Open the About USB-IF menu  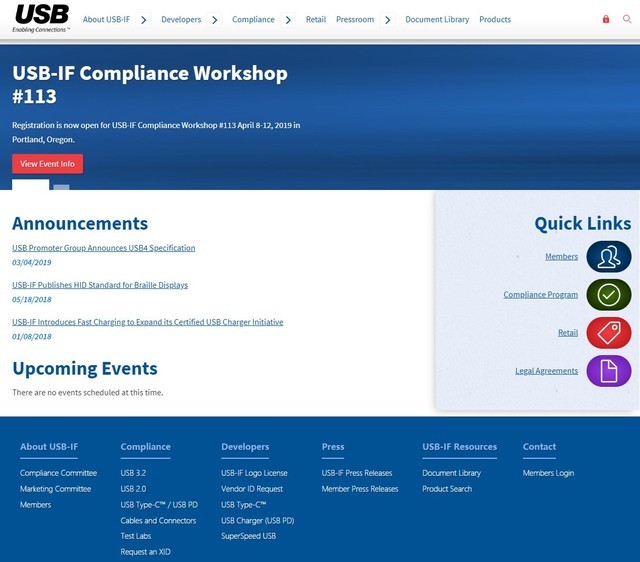106,20
